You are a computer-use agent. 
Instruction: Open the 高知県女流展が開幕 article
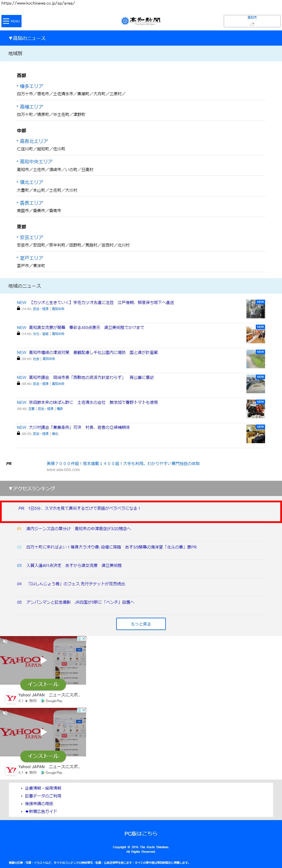click(86, 327)
